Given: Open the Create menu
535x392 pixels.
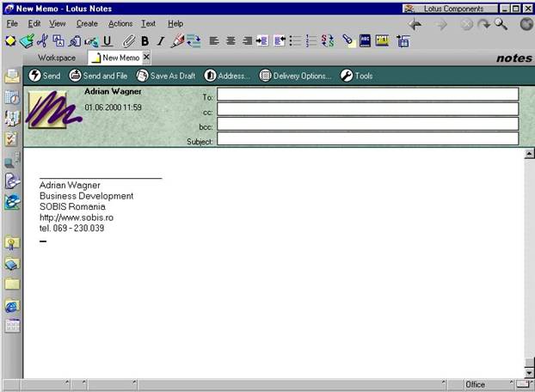Looking at the screenshot, I should click(x=87, y=23).
